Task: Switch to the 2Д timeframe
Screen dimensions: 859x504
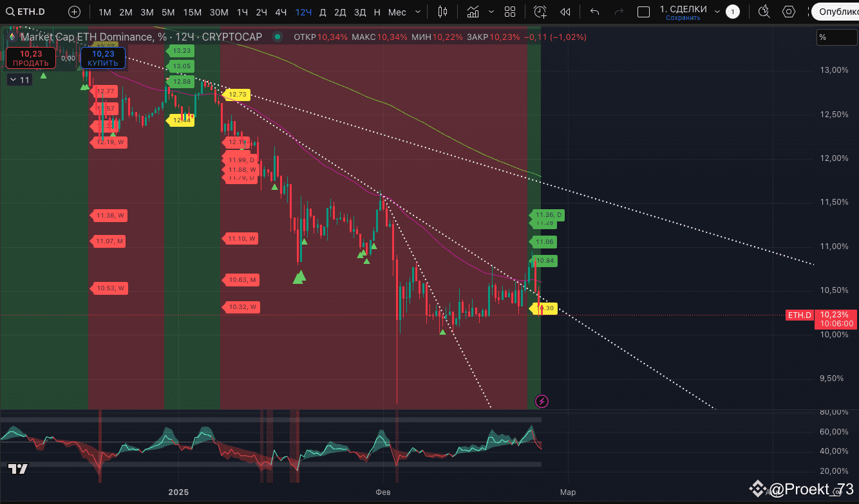Action: [340, 12]
